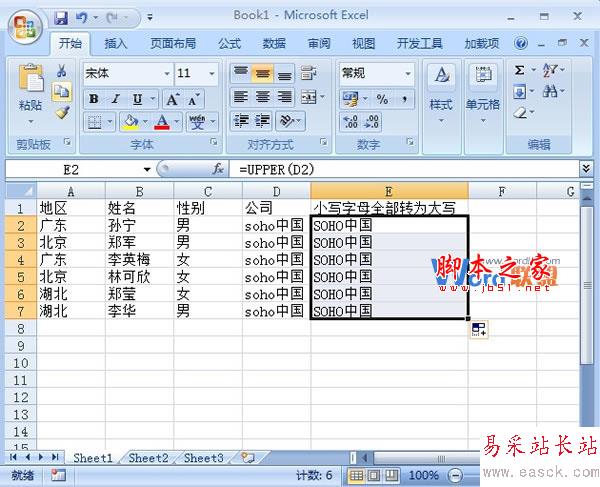Click Merge and Center icon

point(309,97)
